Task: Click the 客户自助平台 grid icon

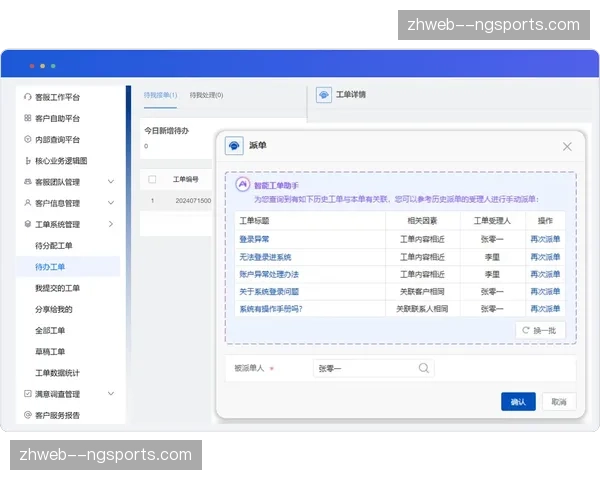Action: [27, 118]
